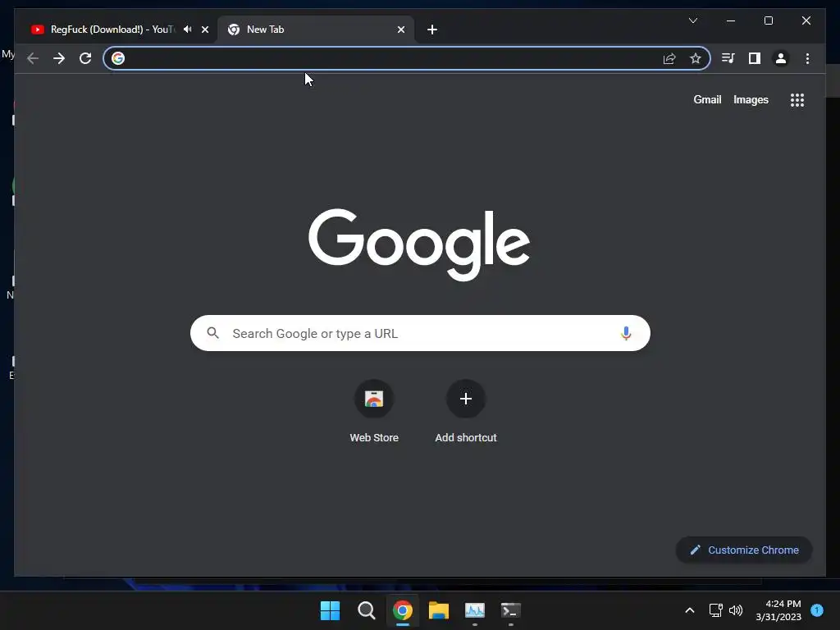Click the Google icon in the address bar
The height and width of the screenshot is (630, 840).
(118, 58)
